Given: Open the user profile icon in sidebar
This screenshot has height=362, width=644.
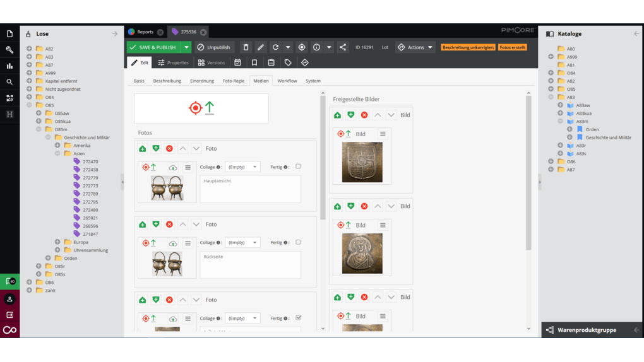Looking at the screenshot, I should tap(9, 299).
